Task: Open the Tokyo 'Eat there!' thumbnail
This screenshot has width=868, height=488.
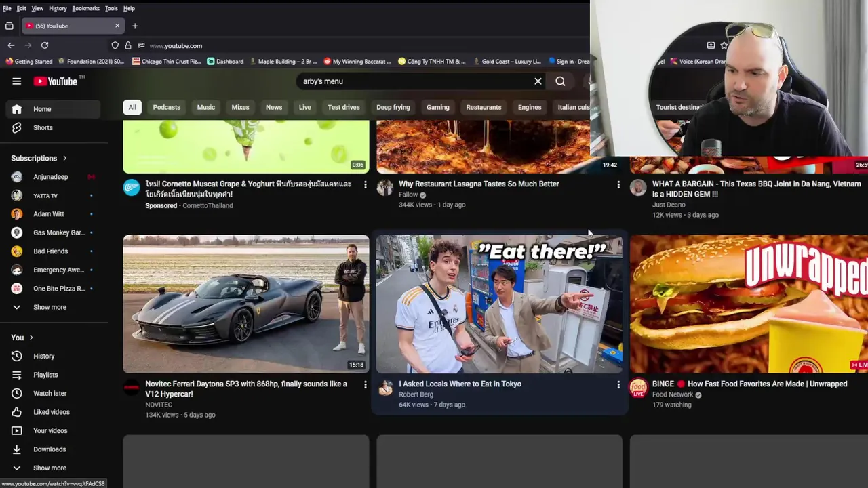Action: [499, 304]
